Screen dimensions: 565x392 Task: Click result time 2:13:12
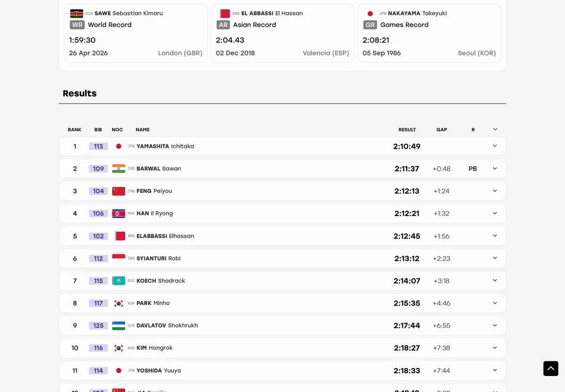tap(407, 258)
